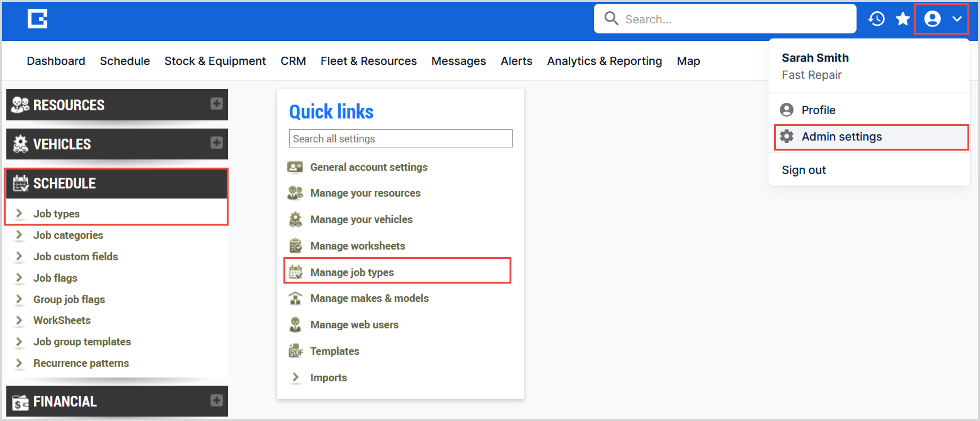
Task: Click the company logo in header
Action: tap(38, 19)
